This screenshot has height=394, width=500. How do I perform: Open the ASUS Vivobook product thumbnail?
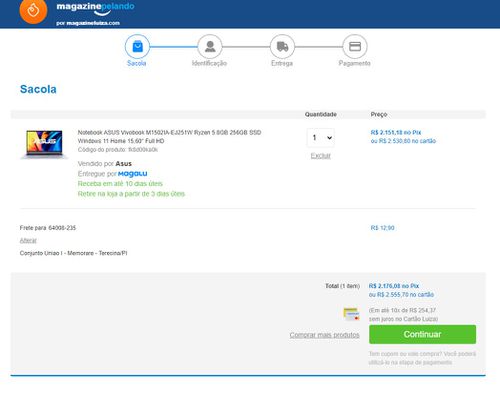44,144
